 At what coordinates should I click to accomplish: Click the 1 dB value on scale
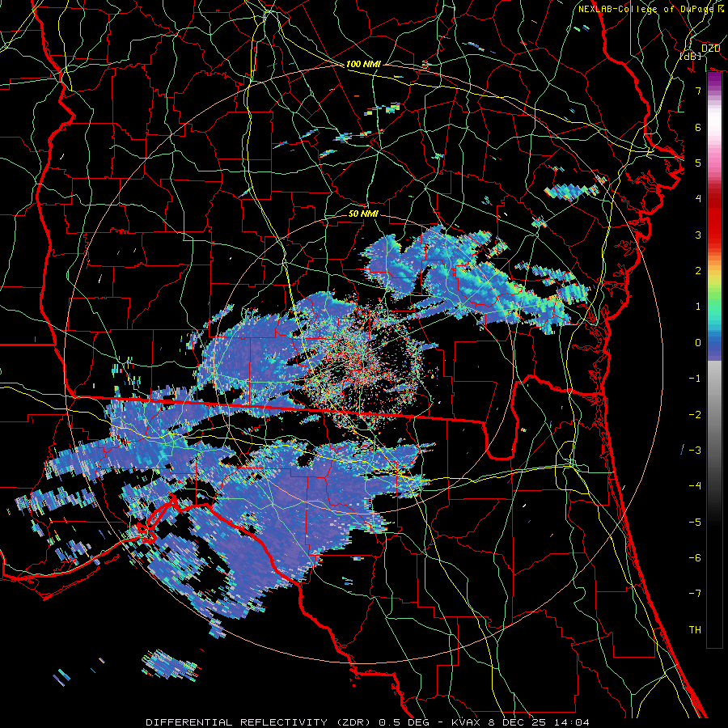(x=698, y=307)
